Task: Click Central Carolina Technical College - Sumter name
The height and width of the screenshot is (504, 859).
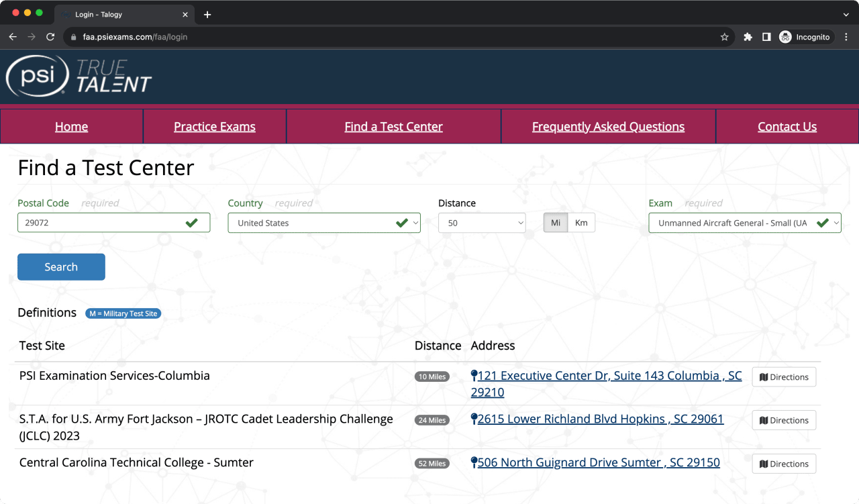Action: click(136, 462)
